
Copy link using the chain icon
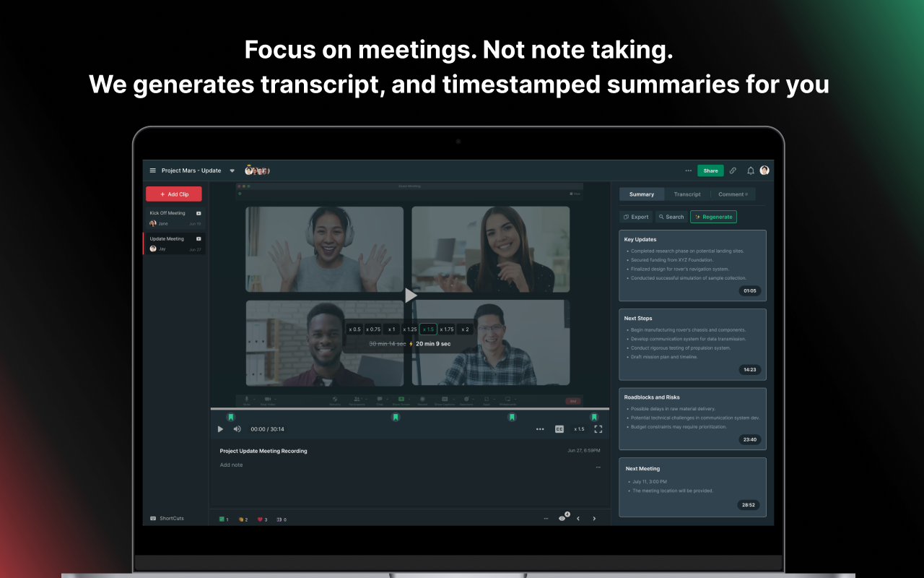[x=733, y=171]
